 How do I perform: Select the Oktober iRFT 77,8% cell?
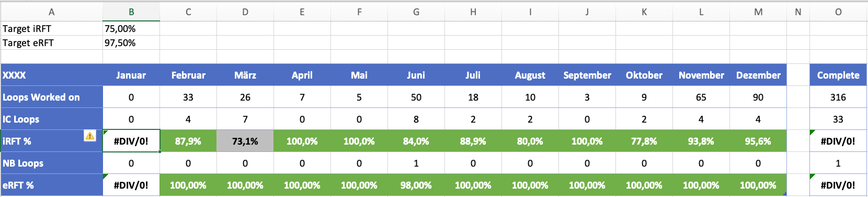pyautogui.click(x=644, y=141)
